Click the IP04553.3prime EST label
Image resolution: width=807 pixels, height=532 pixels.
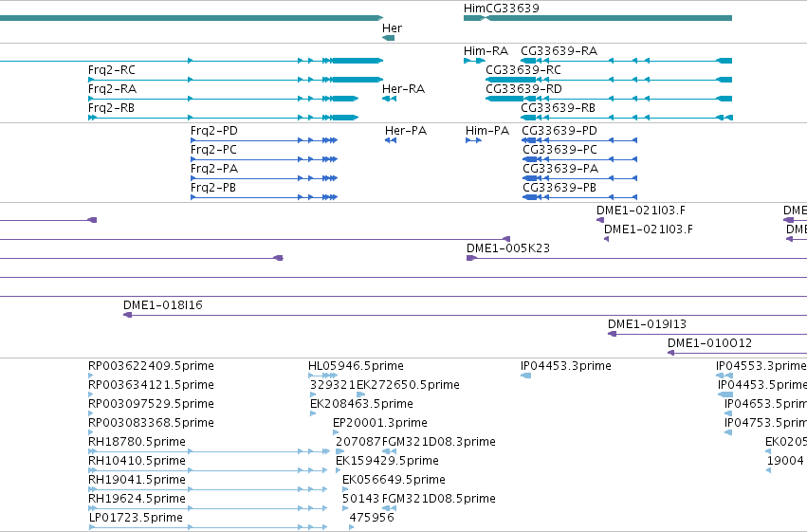pyautogui.click(x=761, y=366)
